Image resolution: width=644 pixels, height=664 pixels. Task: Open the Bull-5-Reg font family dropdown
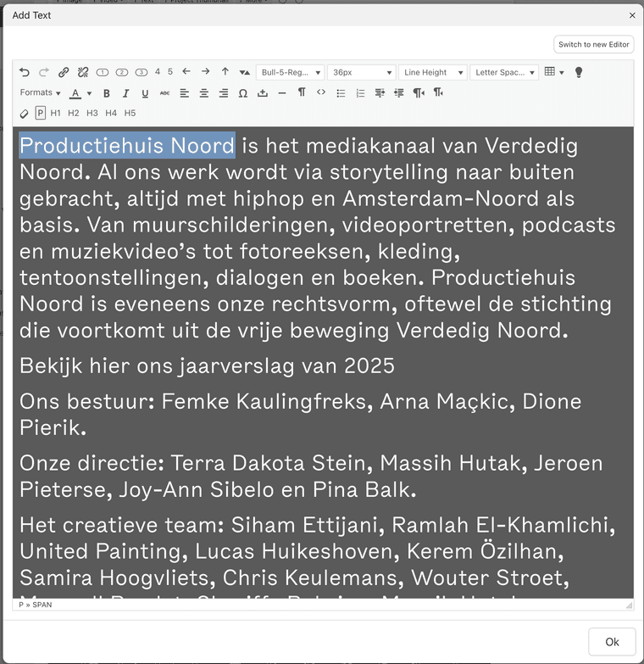[x=291, y=72]
